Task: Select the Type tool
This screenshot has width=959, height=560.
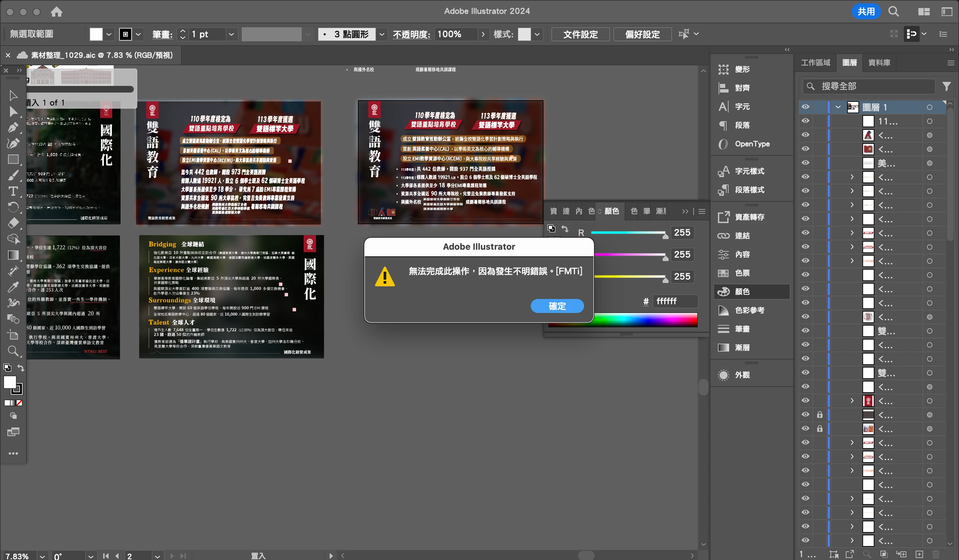Action: point(13,191)
